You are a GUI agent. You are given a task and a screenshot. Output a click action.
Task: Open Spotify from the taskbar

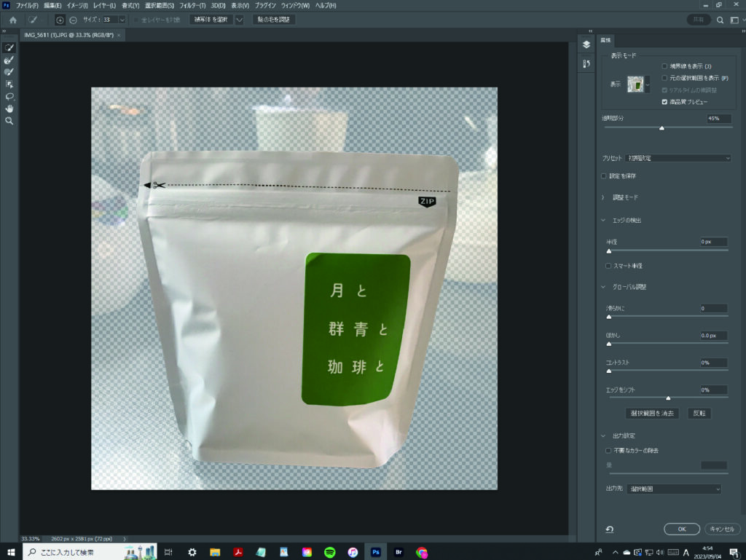(x=330, y=552)
